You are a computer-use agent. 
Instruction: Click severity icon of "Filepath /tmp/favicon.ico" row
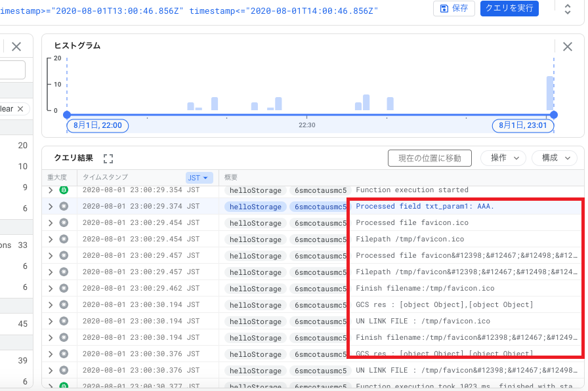click(64, 239)
